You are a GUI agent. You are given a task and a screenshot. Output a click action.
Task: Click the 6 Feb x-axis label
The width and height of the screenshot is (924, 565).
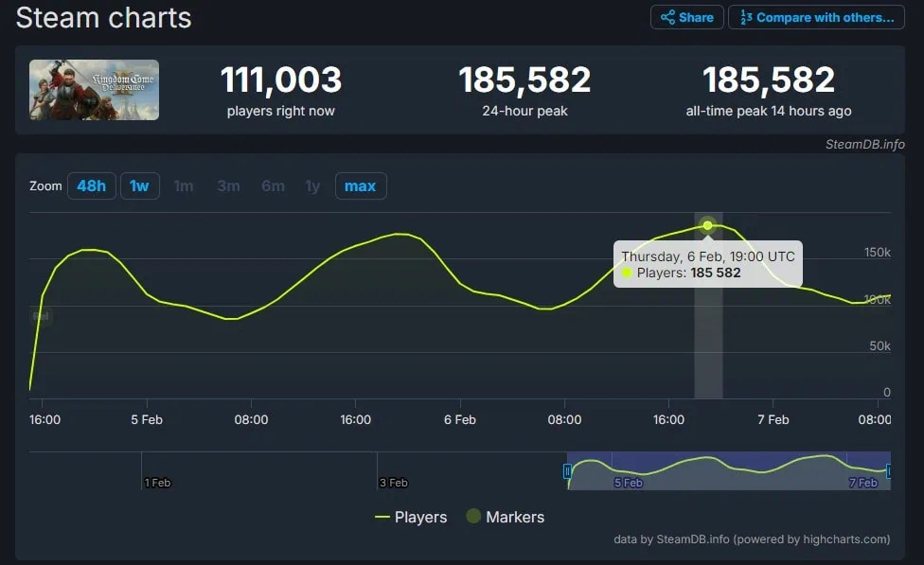(460, 419)
